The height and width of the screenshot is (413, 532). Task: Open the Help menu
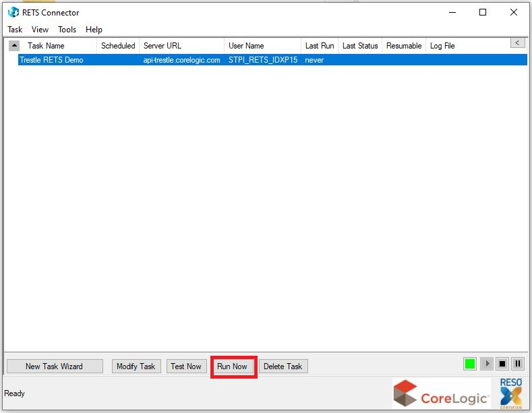tap(94, 30)
